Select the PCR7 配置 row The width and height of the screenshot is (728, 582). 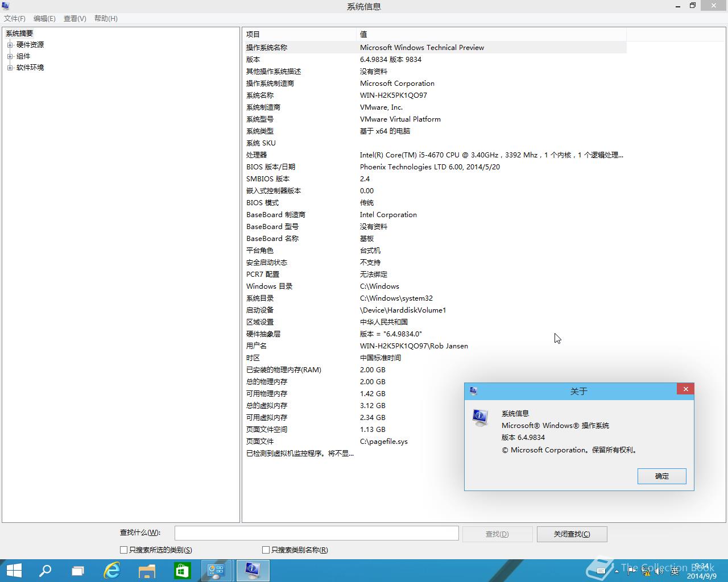435,275
